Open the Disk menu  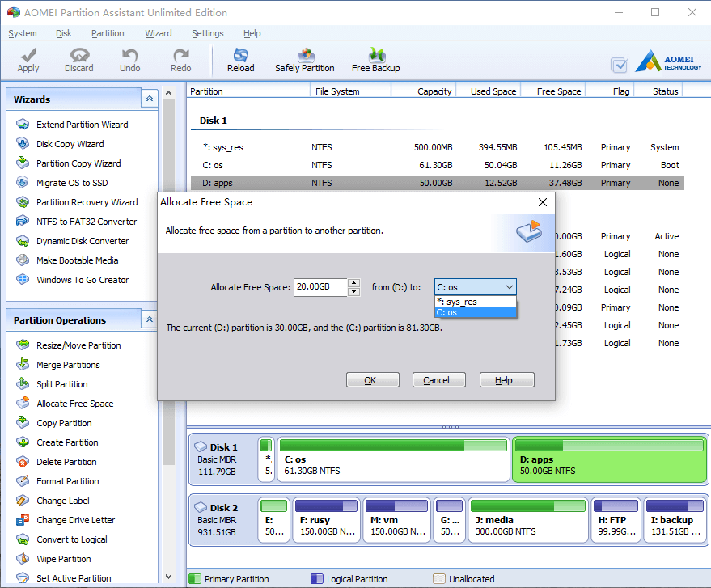[x=63, y=33]
